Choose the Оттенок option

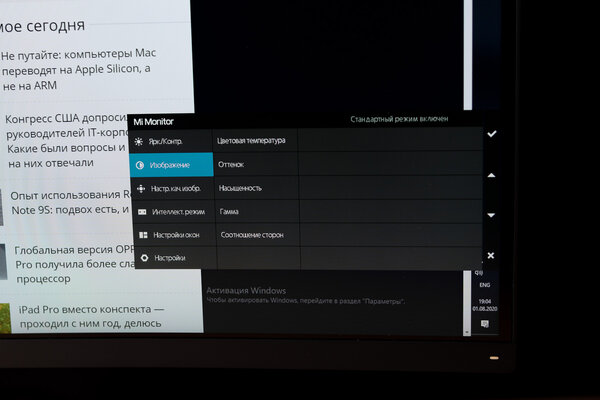pyautogui.click(x=256, y=165)
